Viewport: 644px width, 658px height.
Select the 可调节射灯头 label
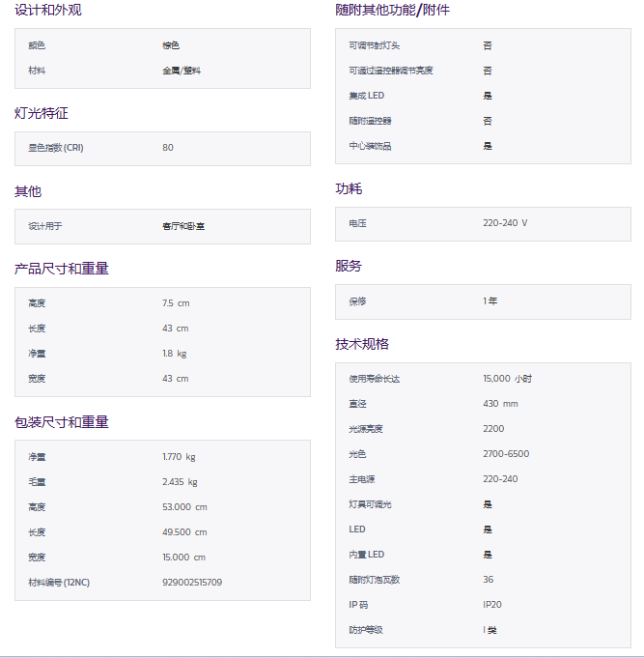(x=374, y=45)
